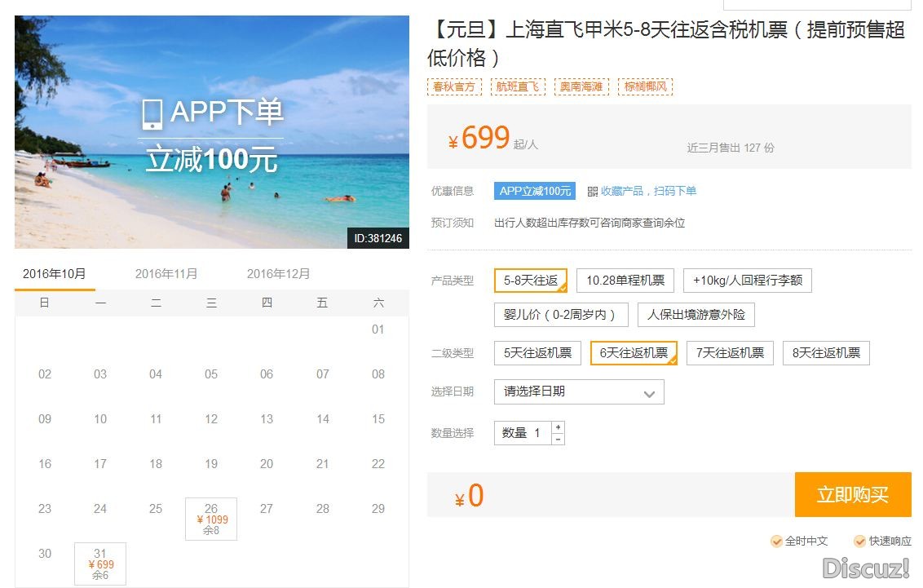Click the ID:381246 label on image
Viewport: 923px width, 588px height.
click(x=378, y=238)
